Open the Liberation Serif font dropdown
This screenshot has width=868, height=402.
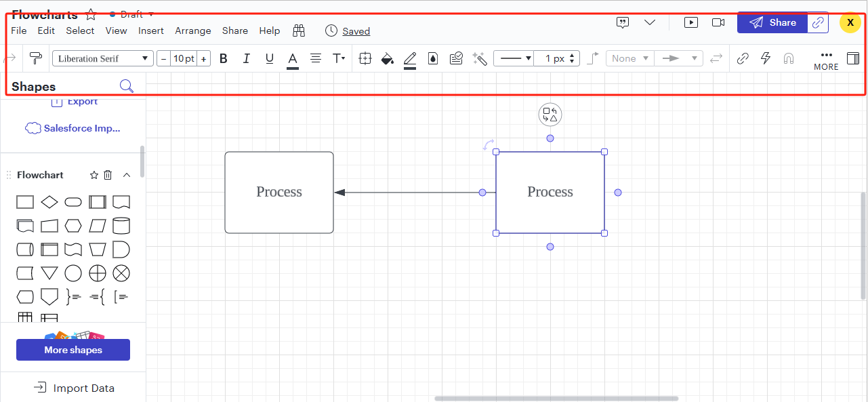[102, 58]
